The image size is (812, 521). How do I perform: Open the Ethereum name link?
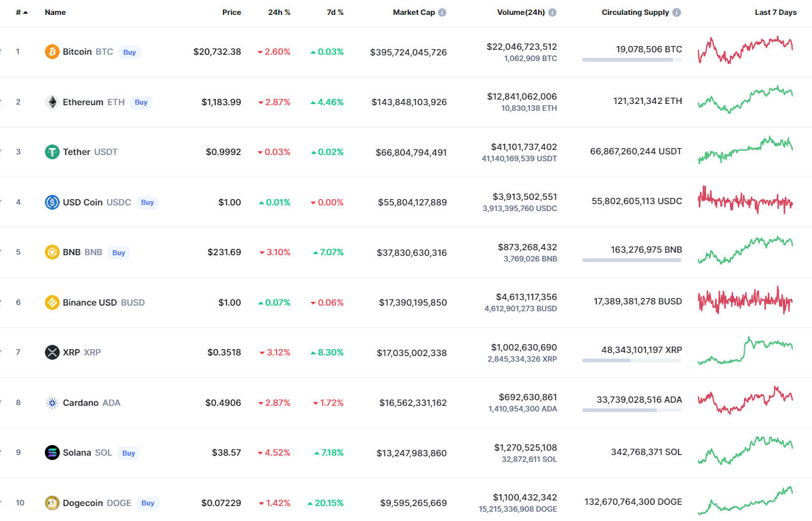(83, 102)
